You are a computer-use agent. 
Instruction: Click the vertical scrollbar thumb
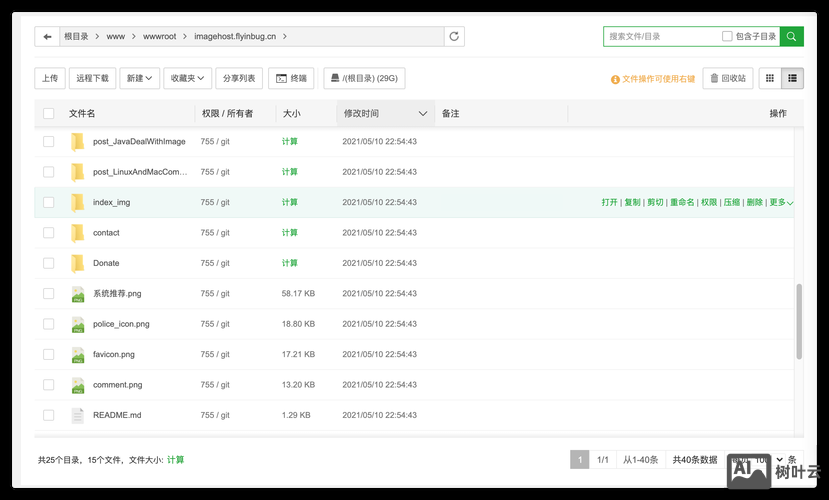point(799,322)
